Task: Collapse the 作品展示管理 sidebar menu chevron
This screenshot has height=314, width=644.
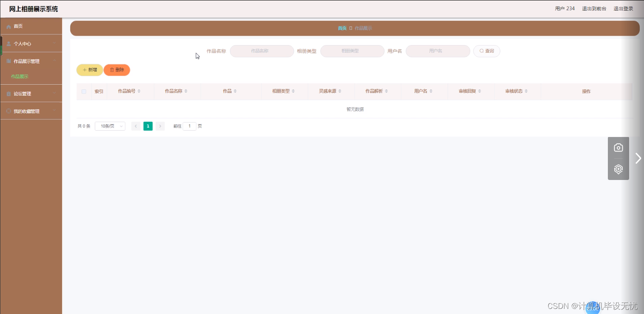Action: pyautogui.click(x=54, y=61)
